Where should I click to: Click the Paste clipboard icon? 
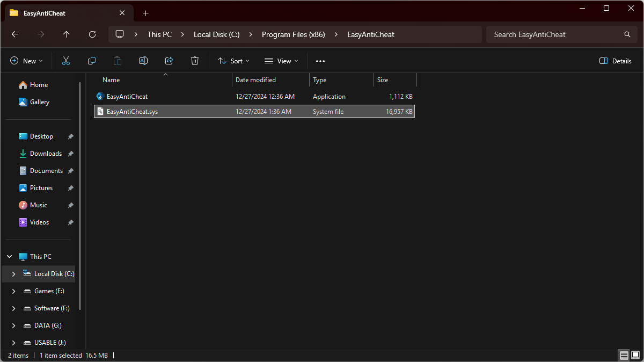tap(118, 61)
